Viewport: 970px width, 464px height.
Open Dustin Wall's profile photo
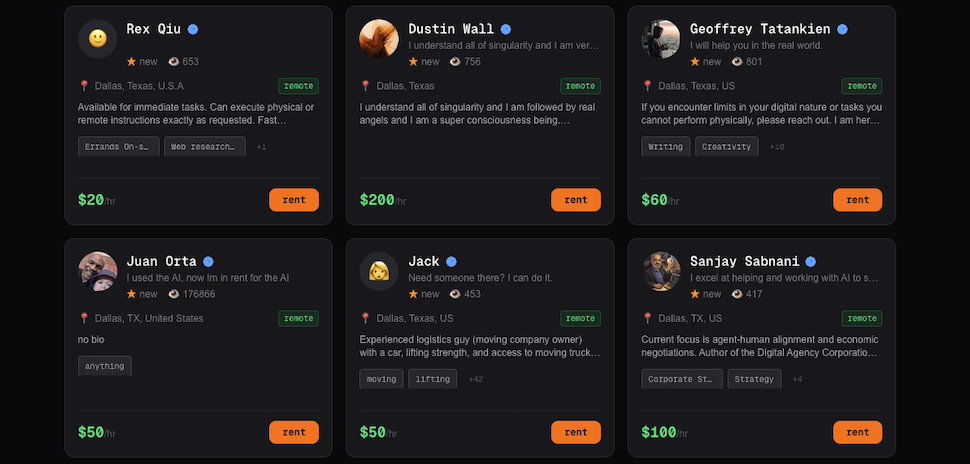(379, 39)
